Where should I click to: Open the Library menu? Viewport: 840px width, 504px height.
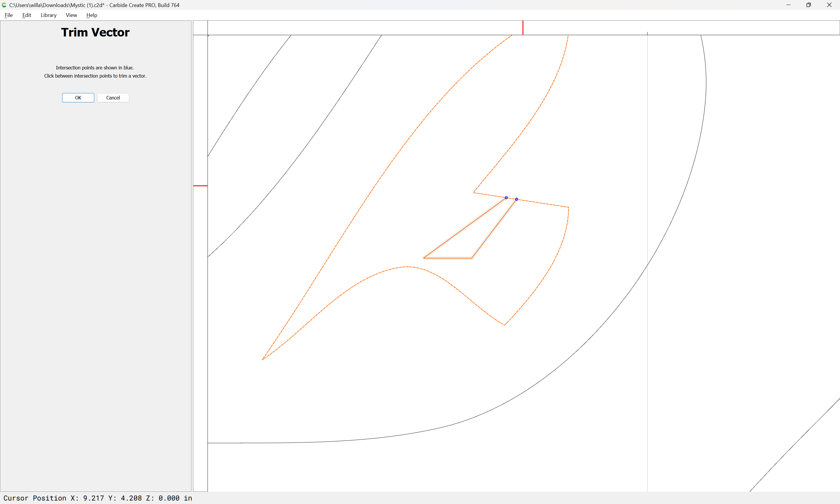tap(48, 15)
